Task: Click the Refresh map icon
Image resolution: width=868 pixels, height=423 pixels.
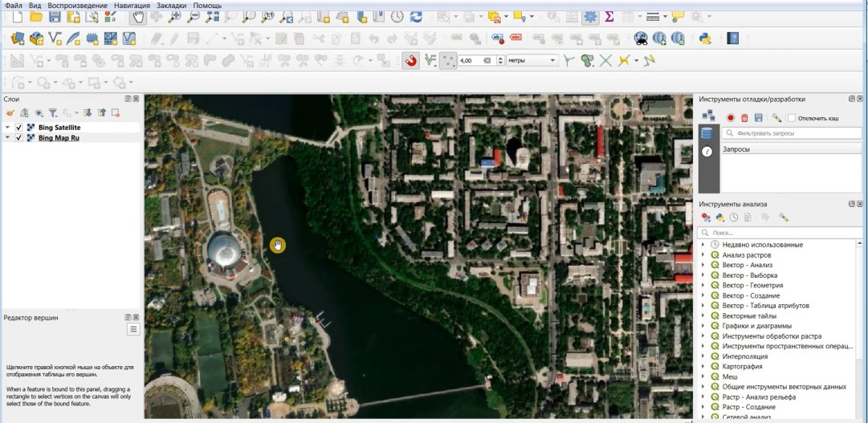Action: pyautogui.click(x=416, y=16)
